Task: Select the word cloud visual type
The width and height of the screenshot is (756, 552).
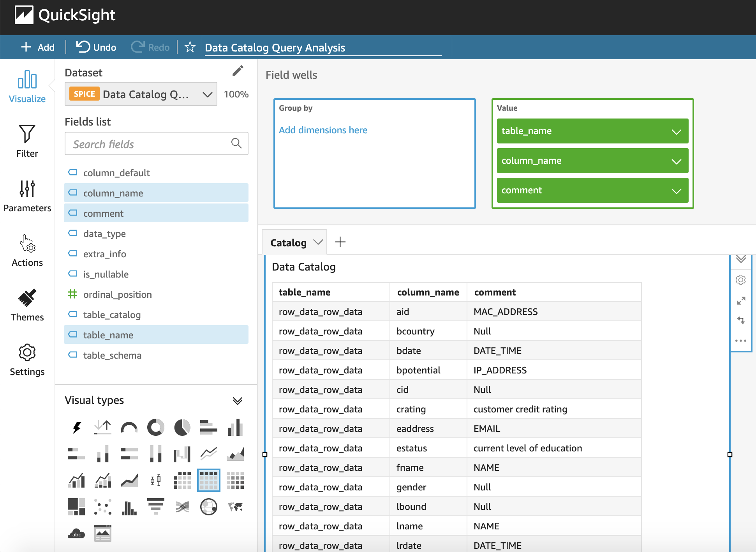Action: tap(76, 533)
